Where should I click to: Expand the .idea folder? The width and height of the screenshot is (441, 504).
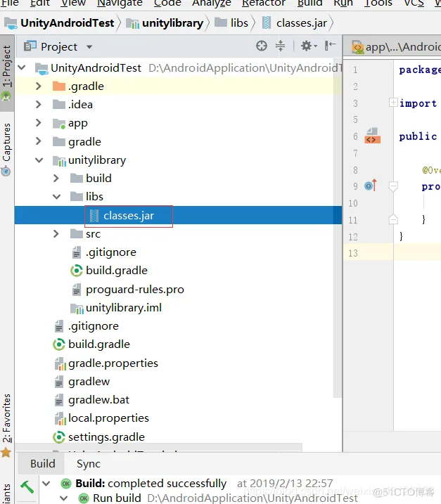(39, 105)
